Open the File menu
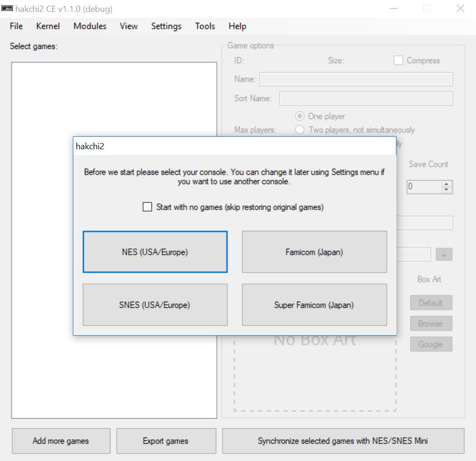The width and height of the screenshot is (476, 461). 16,26
